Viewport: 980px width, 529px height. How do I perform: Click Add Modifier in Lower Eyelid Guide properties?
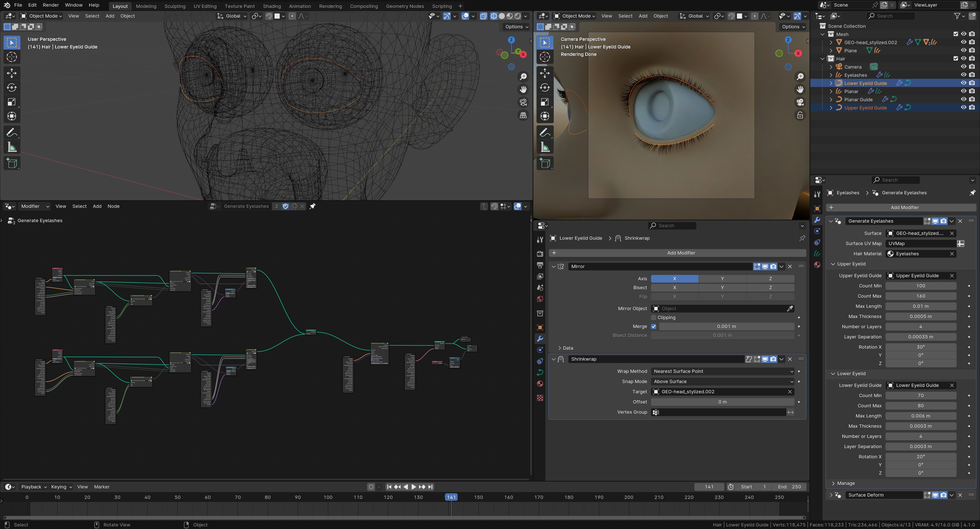pyautogui.click(x=677, y=253)
